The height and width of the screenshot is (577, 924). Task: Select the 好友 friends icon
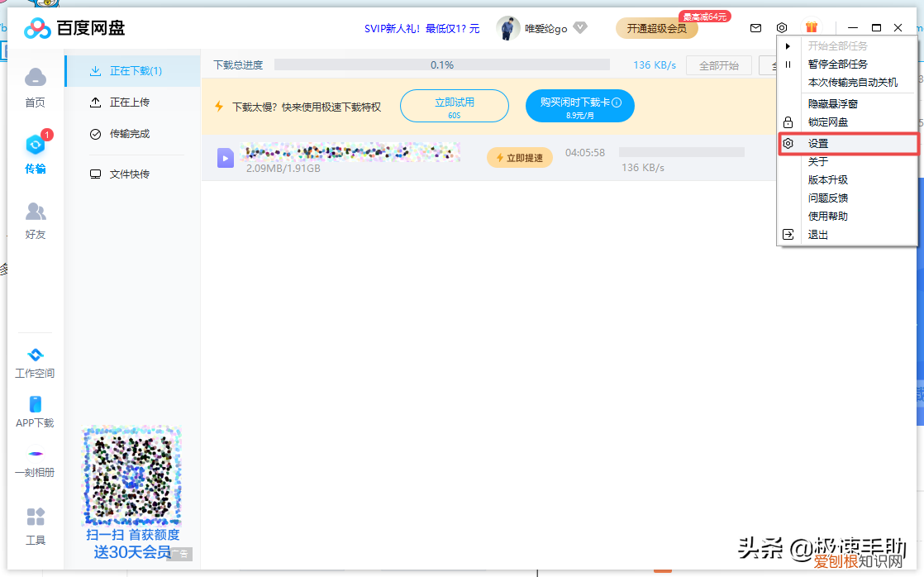pos(35,219)
